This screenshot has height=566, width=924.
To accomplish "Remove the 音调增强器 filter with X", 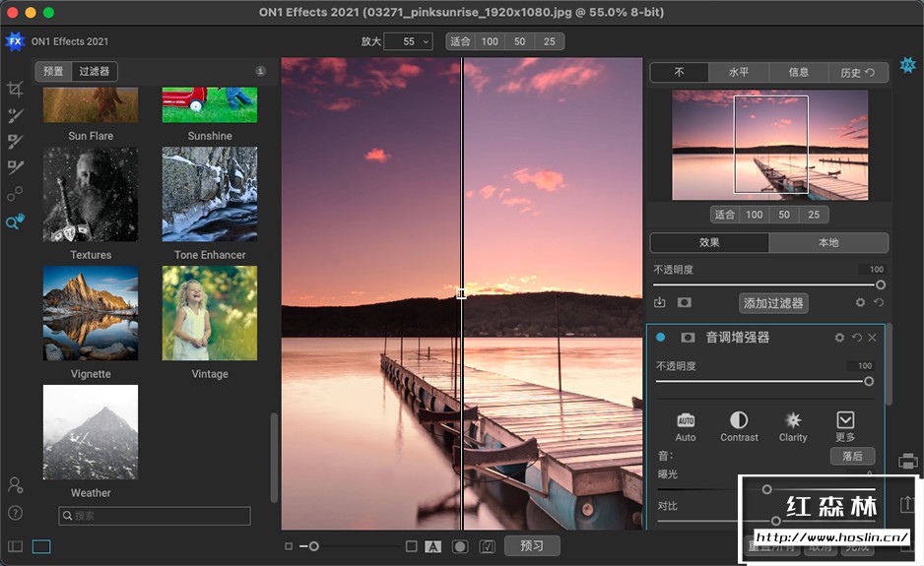I will click(x=873, y=338).
